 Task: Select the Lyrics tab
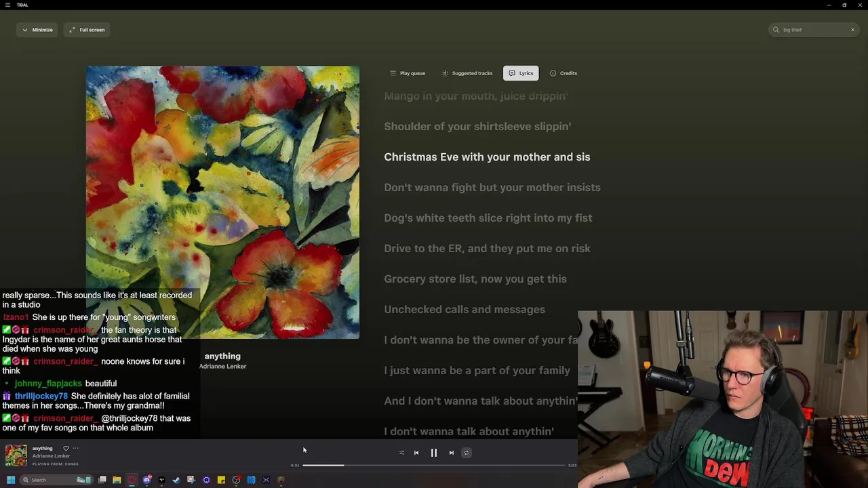coord(521,73)
